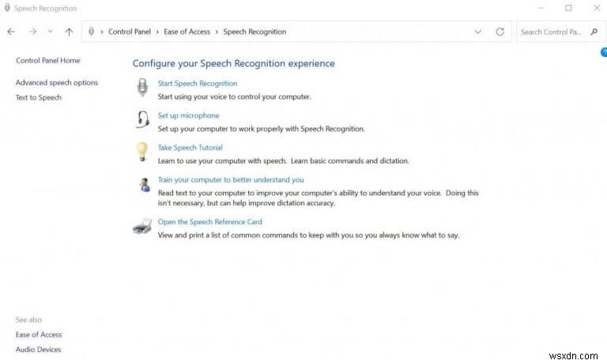607x364 pixels.
Task: Expand the address bar history dropdown
Action: (478, 32)
